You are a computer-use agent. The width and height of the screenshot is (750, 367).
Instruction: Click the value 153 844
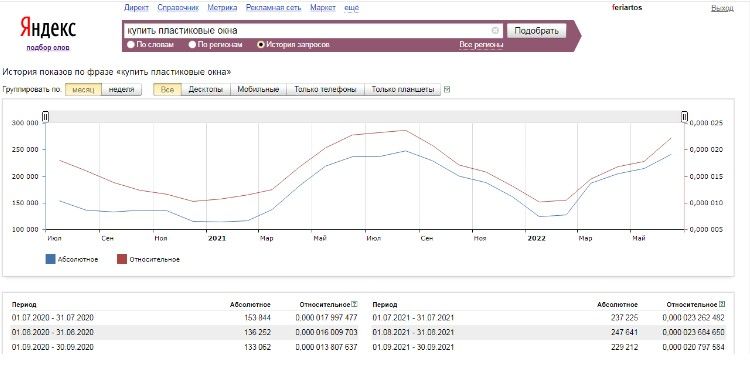257,318
